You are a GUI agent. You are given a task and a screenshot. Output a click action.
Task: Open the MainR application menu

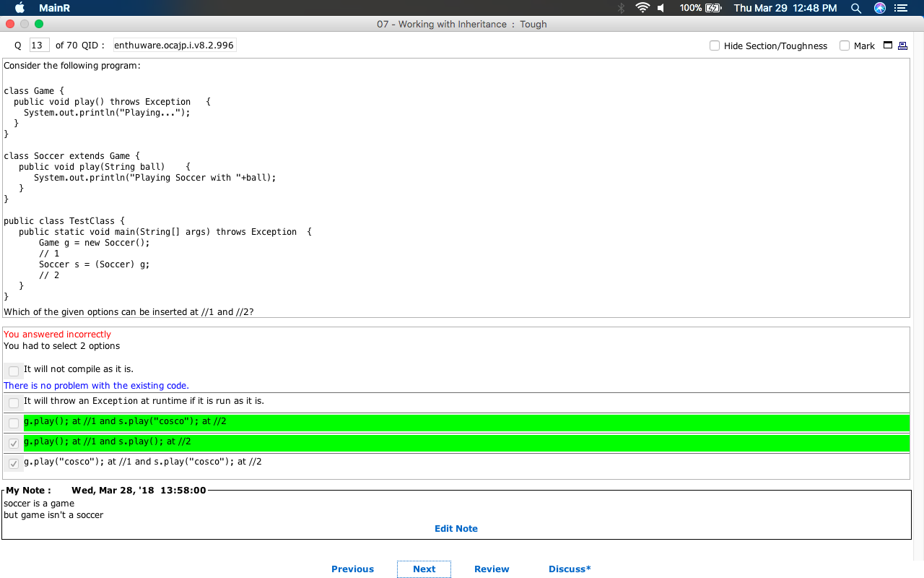click(54, 8)
